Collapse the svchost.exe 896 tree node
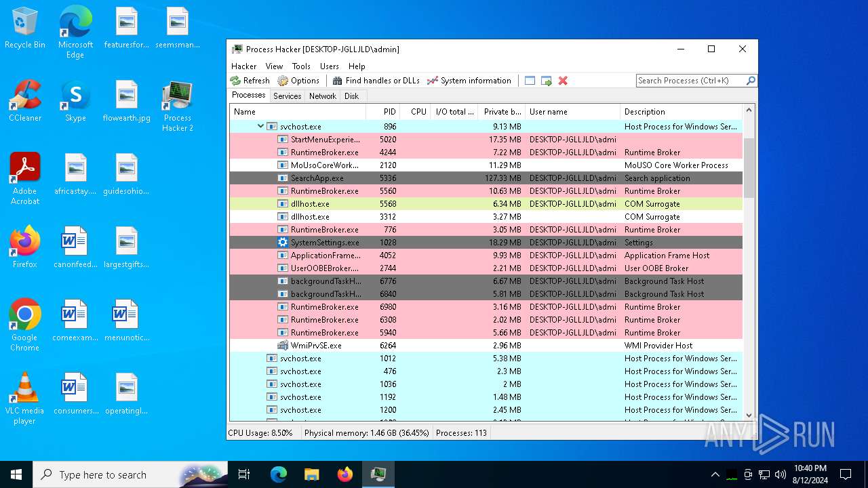The height and width of the screenshot is (488, 868). point(260,126)
